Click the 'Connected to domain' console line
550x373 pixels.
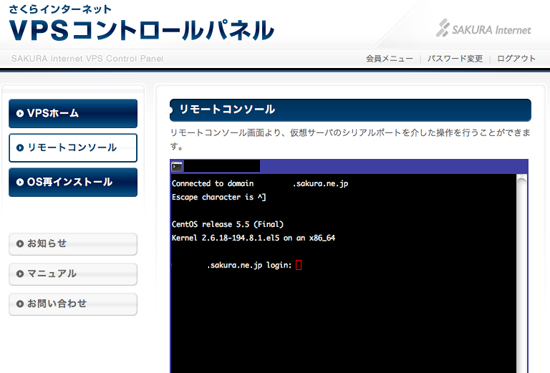260,184
